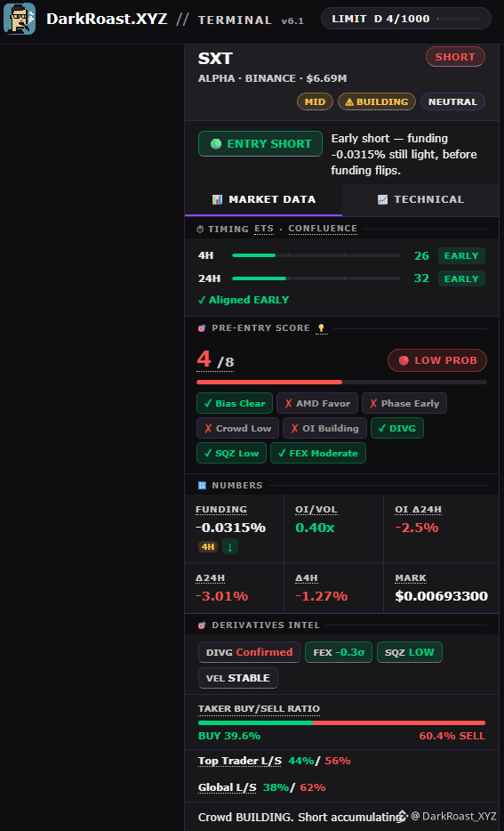Click the NEUTRAL tag
The image size is (504, 831).
point(452,101)
